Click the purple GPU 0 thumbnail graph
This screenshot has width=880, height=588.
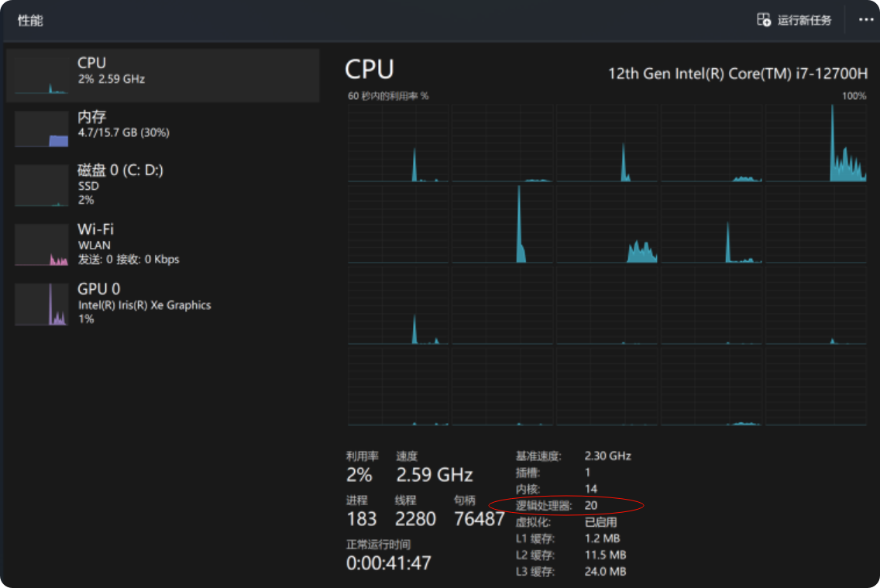coord(42,304)
